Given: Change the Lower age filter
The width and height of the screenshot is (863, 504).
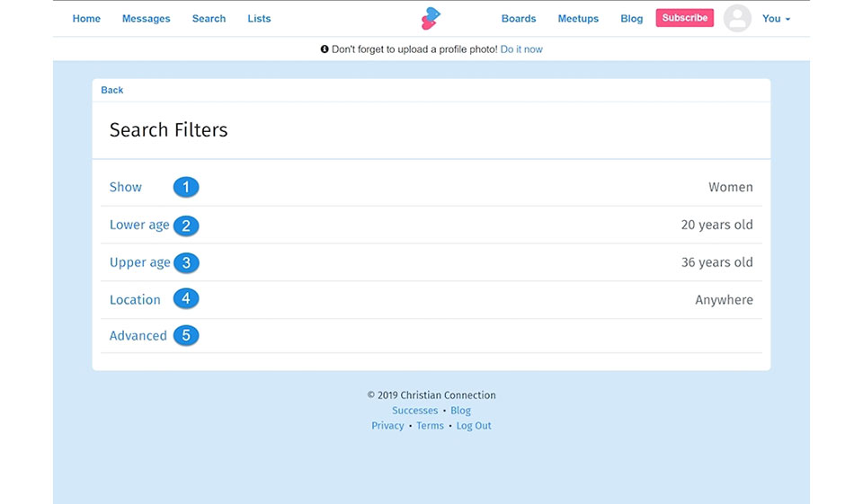Looking at the screenshot, I should [x=139, y=225].
